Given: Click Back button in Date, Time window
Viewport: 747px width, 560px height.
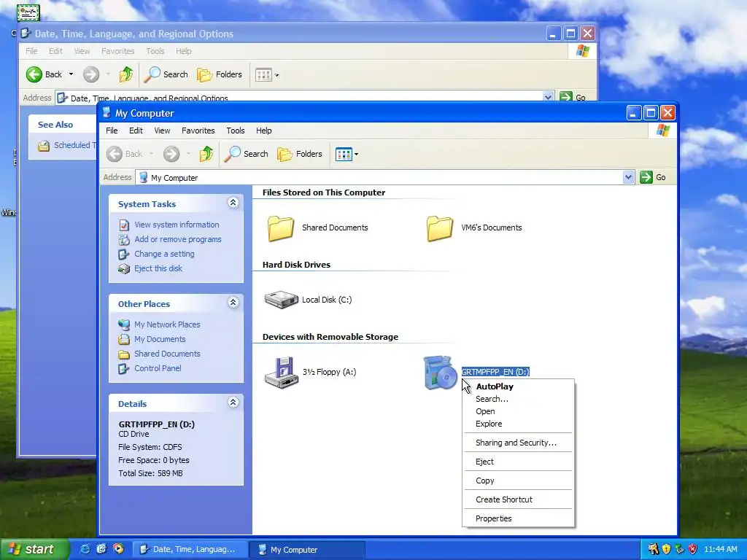Looking at the screenshot, I should pyautogui.click(x=44, y=74).
